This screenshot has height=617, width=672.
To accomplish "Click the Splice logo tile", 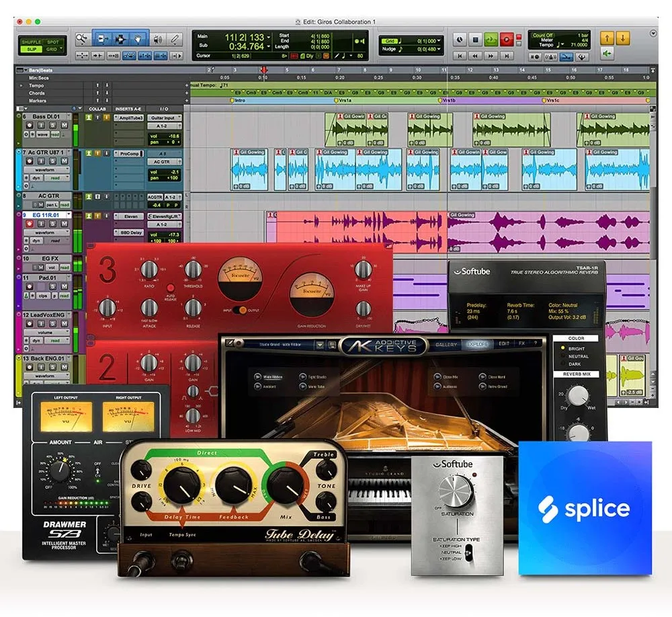I will [585, 508].
